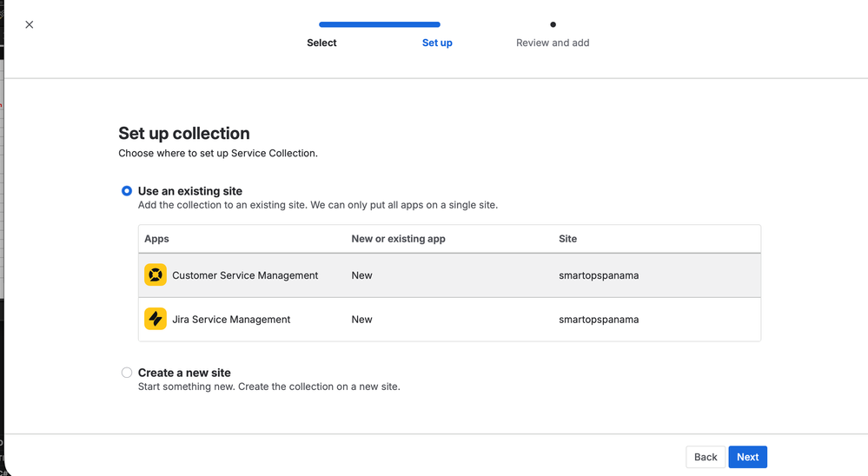Click the Set up collection heading
868x476 pixels.
184,134
